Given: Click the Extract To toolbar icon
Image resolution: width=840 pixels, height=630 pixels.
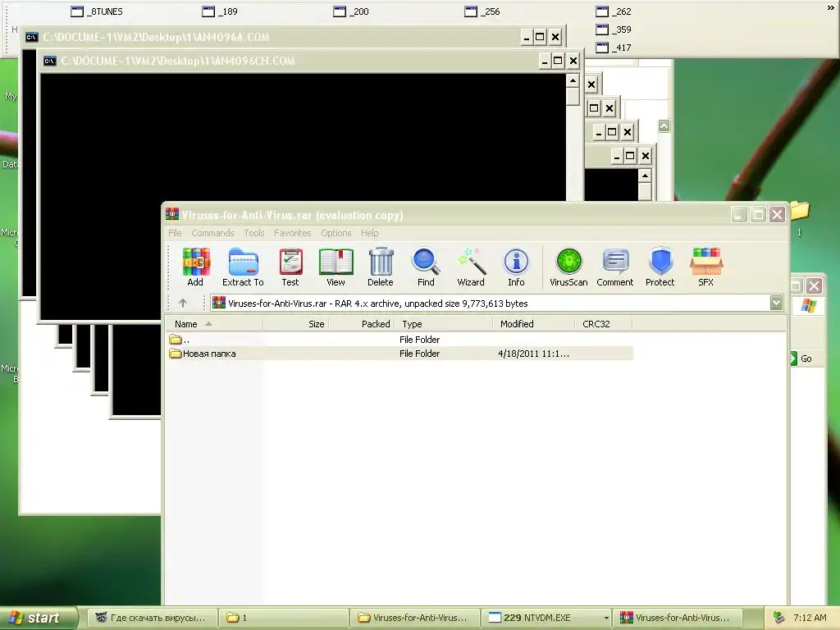Looking at the screenshot, I should (243, 267).
